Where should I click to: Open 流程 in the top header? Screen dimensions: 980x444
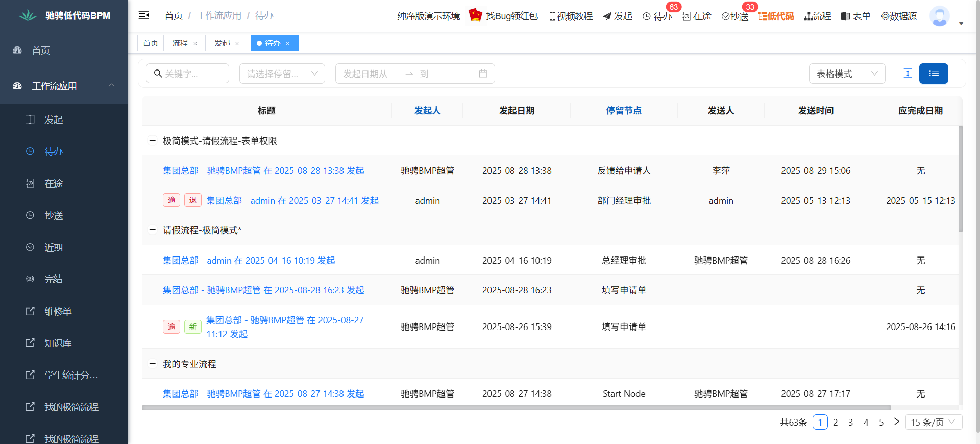(818, 16)
